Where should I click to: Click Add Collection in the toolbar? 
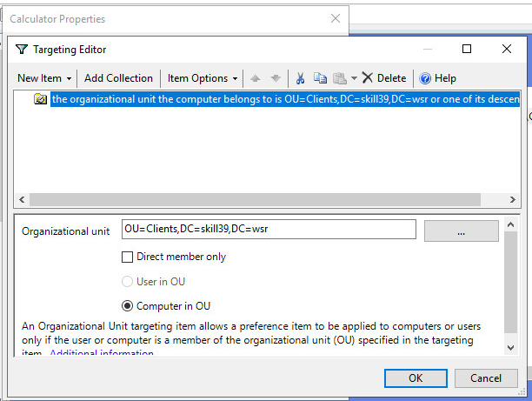pos(118,78)
